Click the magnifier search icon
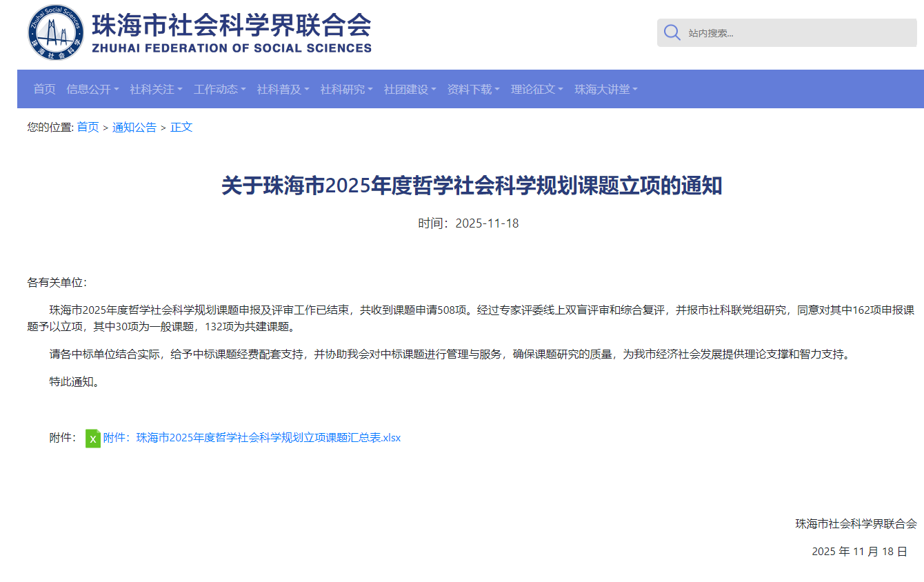Viewport: 924px width, 582px height. click(672, 32)
